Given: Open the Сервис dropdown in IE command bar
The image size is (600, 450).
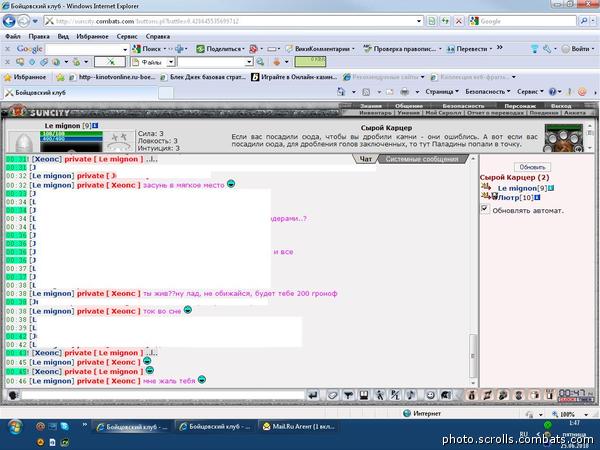Looking at the screenshot, I should pos(530,92).
